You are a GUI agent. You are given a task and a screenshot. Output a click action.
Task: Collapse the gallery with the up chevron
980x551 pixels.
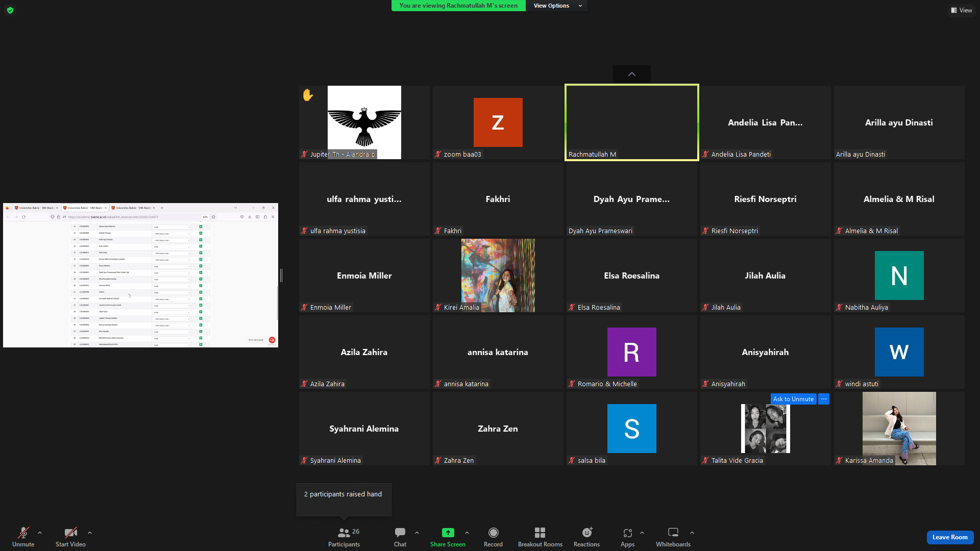[x=632, y=74]
